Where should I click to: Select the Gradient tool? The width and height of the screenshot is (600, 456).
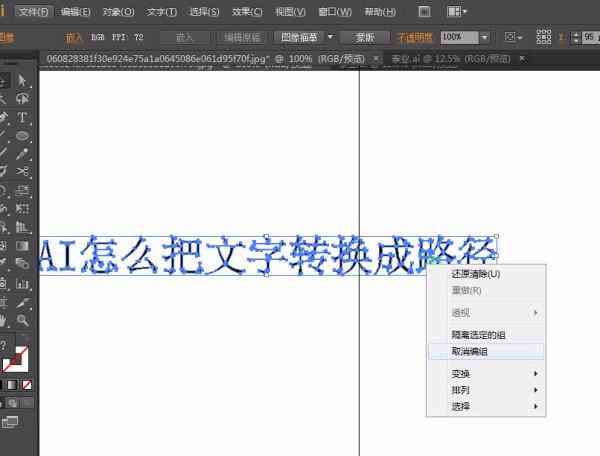coord(22,246)
